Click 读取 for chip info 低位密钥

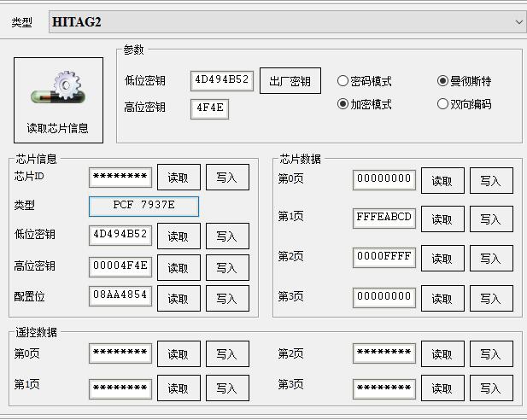pyautogui.click(x=179, y=236)
